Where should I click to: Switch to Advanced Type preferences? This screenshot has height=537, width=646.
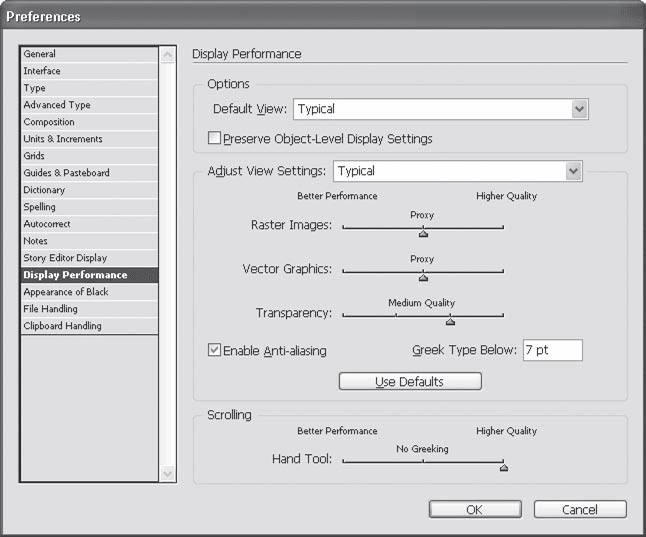(57, 105)
